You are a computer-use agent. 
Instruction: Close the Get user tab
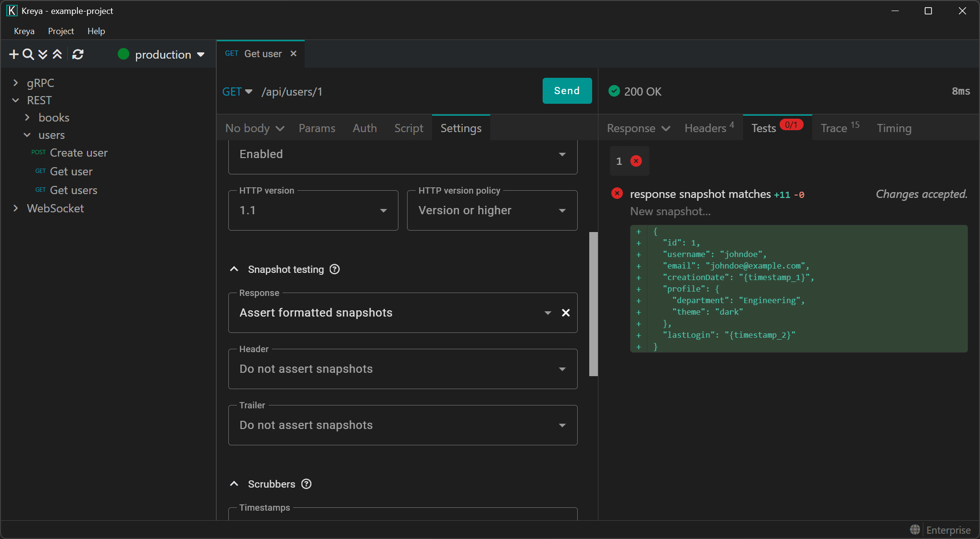(294, 54)
